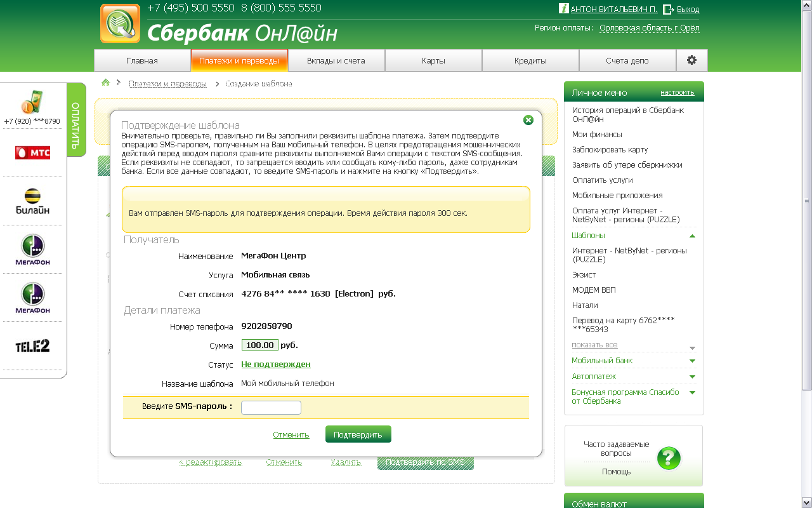Open the Вклады и счета tab
The width and height of the screenshot is (812, 508).
point(336,60)
